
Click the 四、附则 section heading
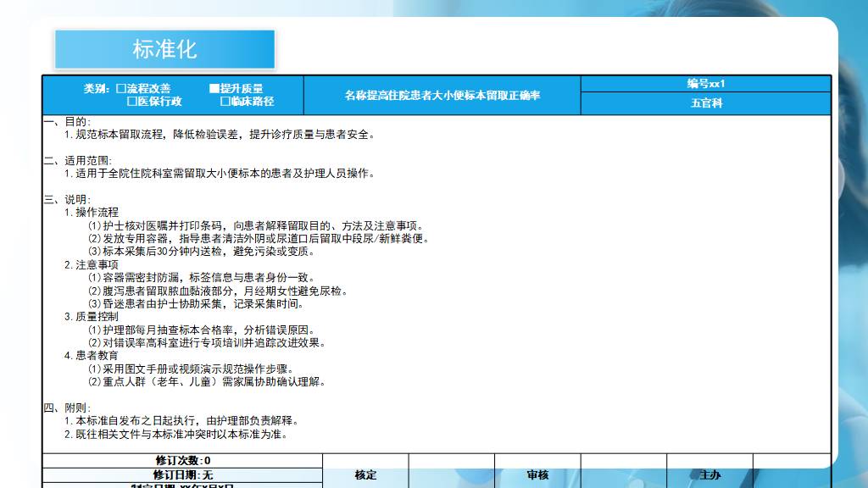(67, 408)
